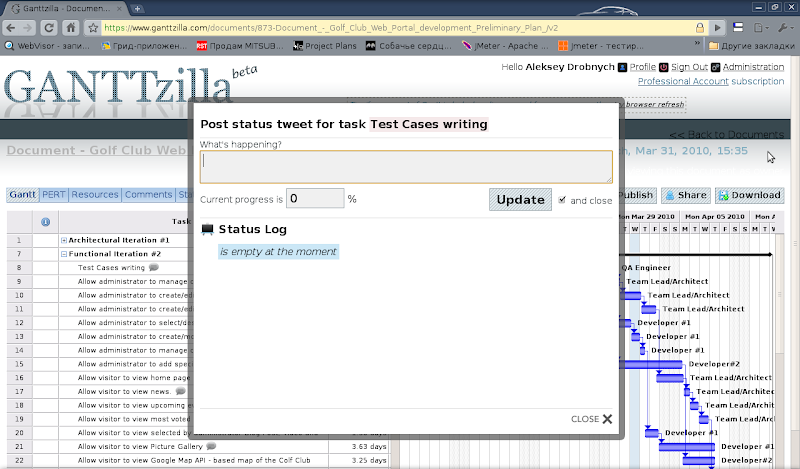Switch to the Resources tab
800x469 pixels.
click(x=95, y=194)
